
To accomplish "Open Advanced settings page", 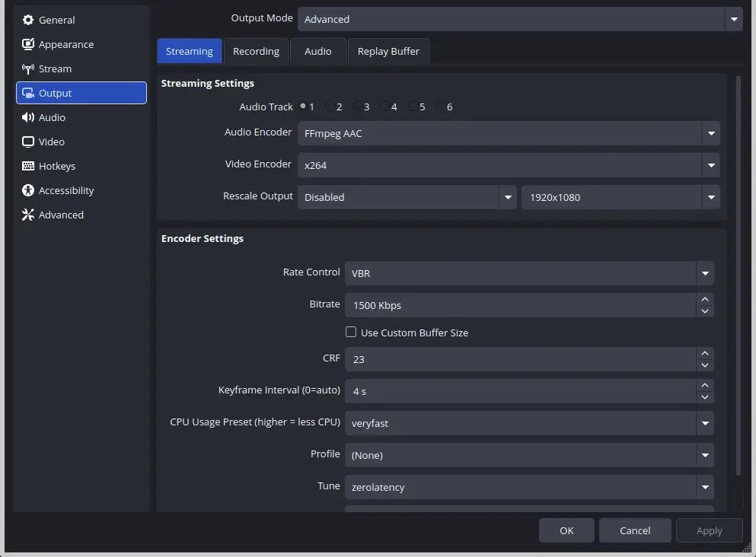I will coord(81,215).
